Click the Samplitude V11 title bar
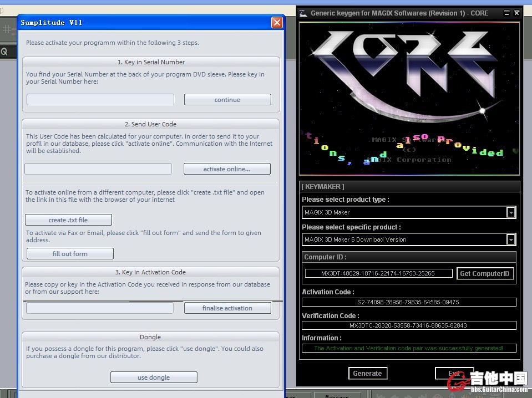This screenshot has width=532, height=398. point(151,23)
